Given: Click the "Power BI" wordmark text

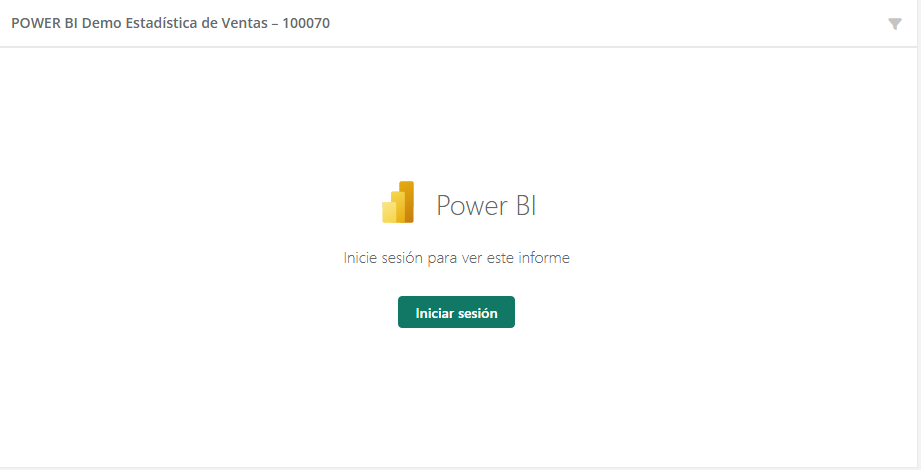Looking at the screenshot, I should click(486, 205).
